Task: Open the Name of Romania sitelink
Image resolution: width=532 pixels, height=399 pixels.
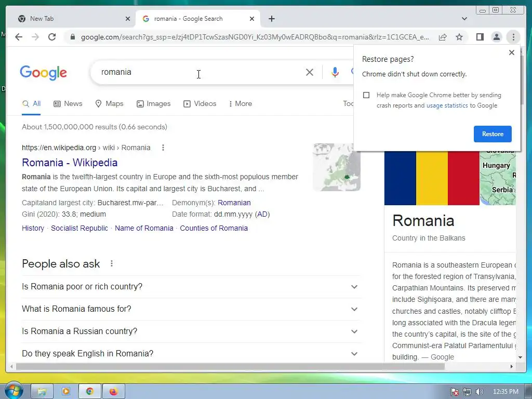Action: coord(144,229)
